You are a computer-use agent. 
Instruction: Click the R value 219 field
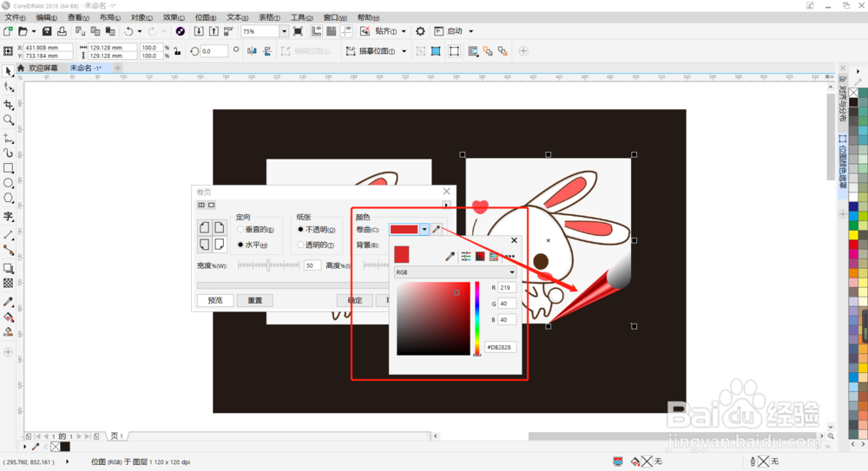tap(507, 288)
